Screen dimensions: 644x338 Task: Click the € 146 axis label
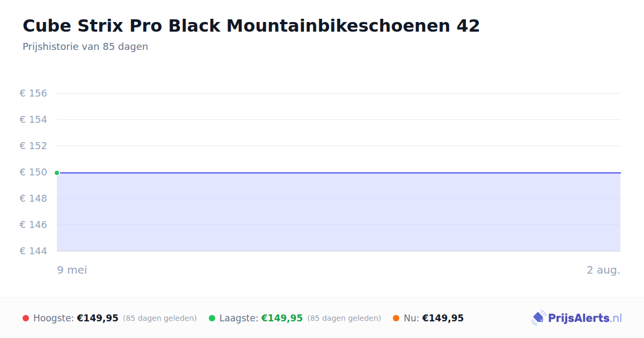(x=33, y=225)
